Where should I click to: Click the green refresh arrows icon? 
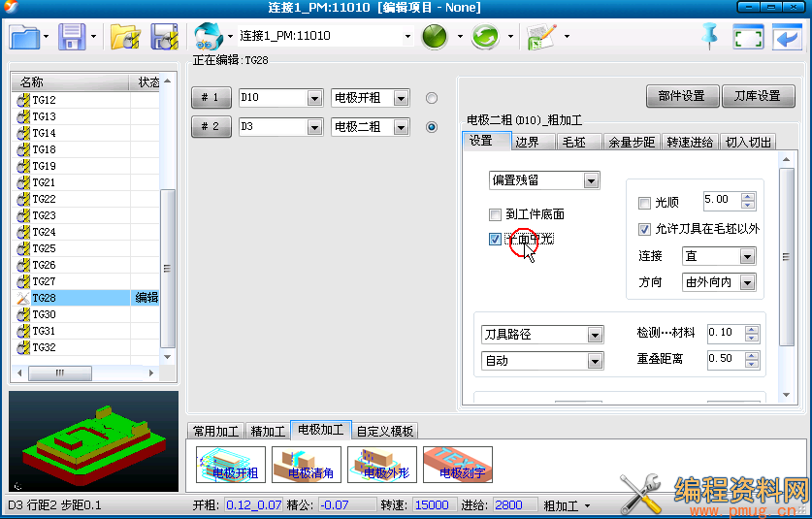point(485,36)
